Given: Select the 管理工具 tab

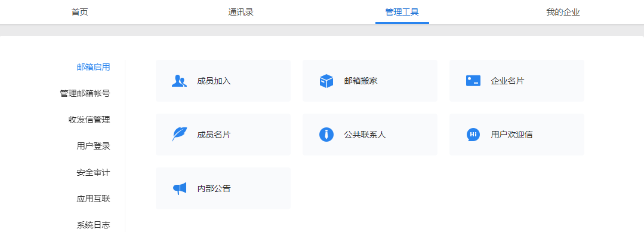Looking at the screenshot, I should pos(402,12).
